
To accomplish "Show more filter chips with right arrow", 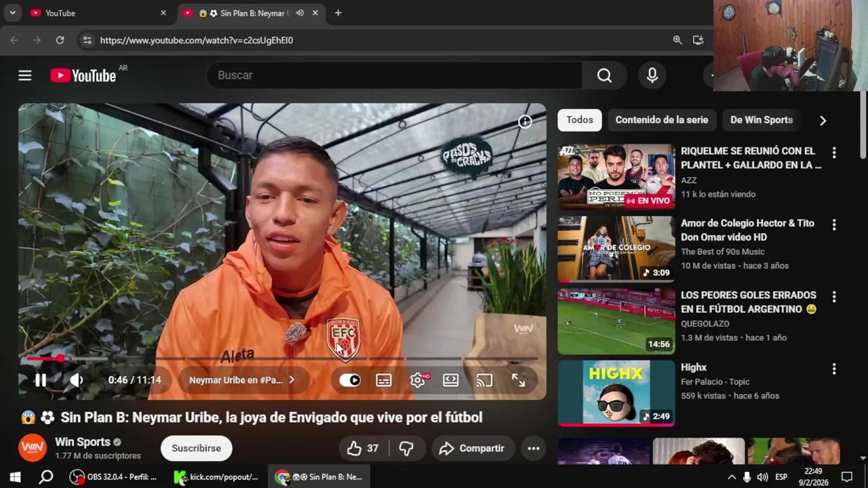I will click(823, 121).
